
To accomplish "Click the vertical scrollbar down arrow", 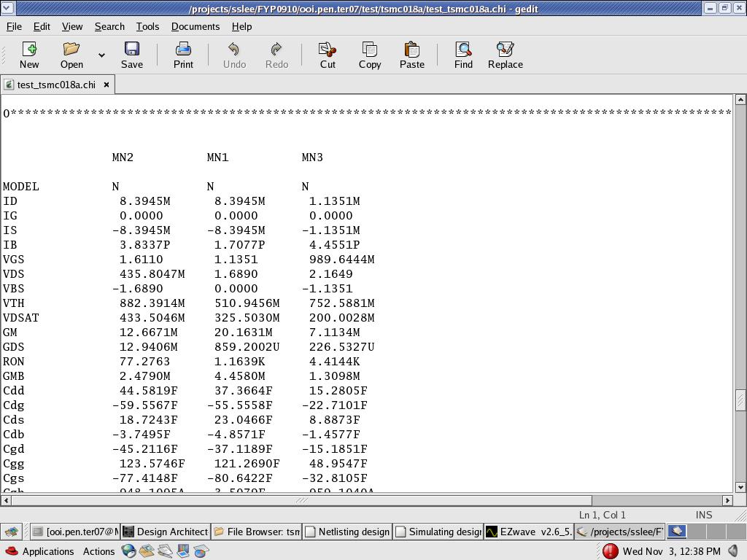I will [x=740, y=487].
